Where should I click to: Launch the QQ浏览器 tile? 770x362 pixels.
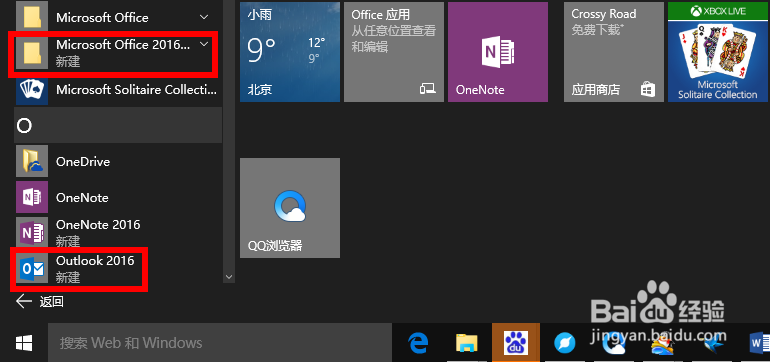pos(290,208)
